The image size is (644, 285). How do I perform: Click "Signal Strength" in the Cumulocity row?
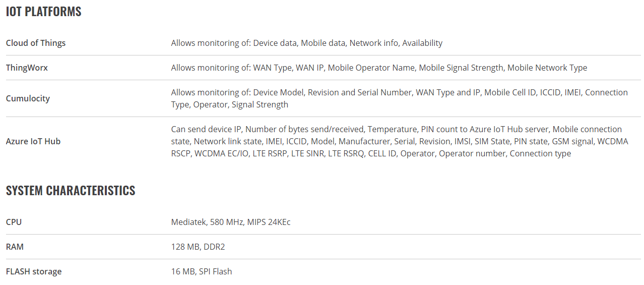(260, 104)
